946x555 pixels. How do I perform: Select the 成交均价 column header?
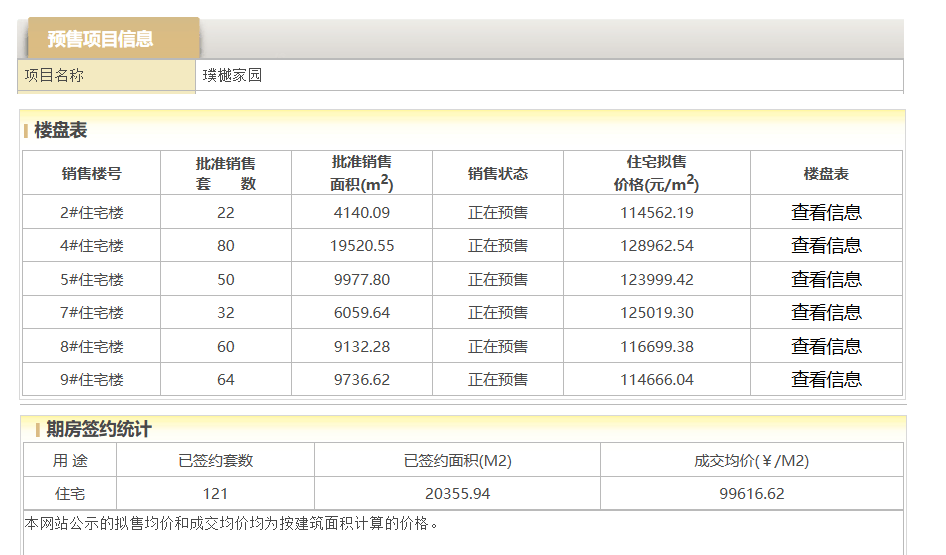coord(751,460)
